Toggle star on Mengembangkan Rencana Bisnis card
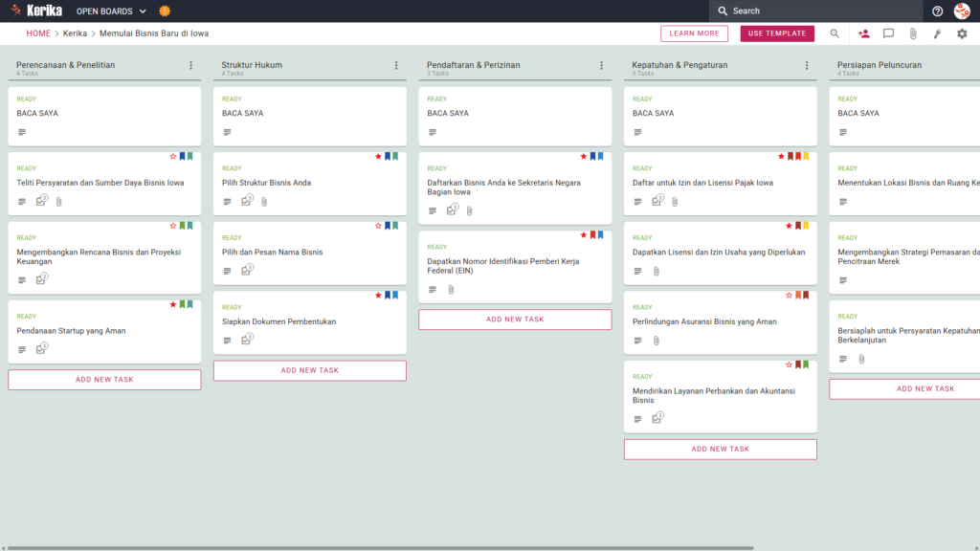Screen dimensions: 980x551 tap(173, 226)
